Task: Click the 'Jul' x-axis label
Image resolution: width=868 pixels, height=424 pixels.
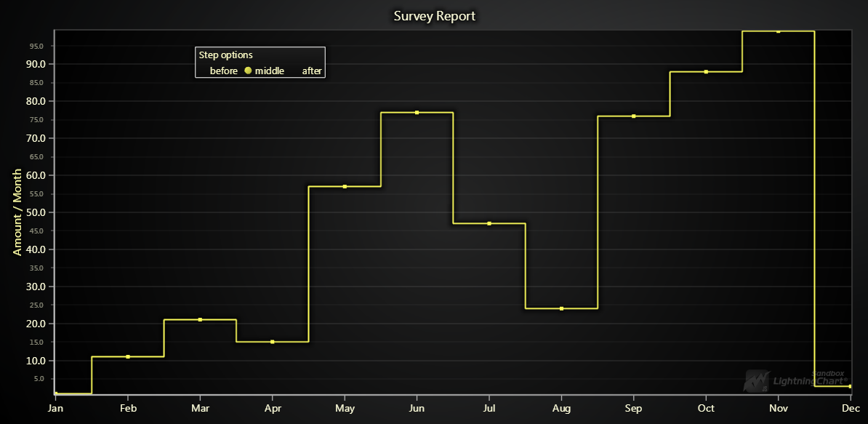Action: point(489,409)
